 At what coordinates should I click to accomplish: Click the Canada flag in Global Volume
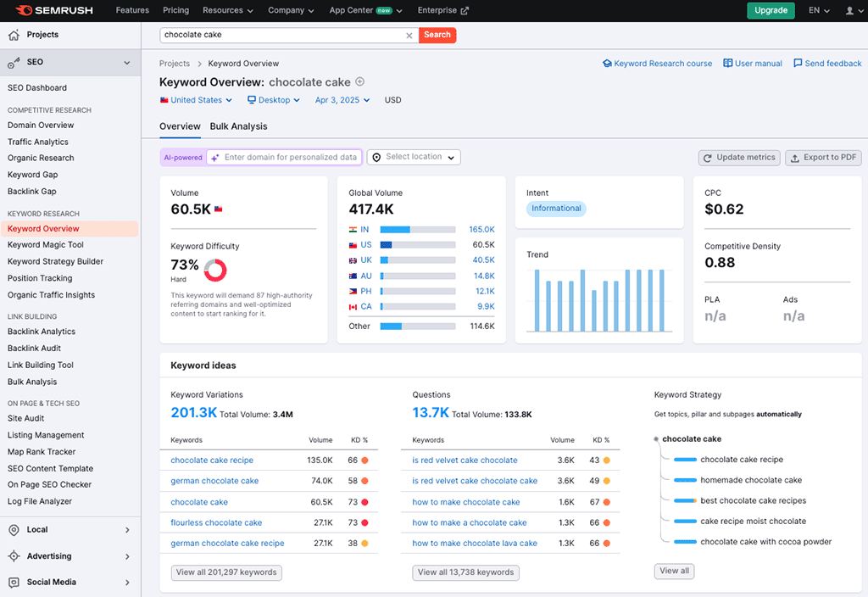point(353,307)
